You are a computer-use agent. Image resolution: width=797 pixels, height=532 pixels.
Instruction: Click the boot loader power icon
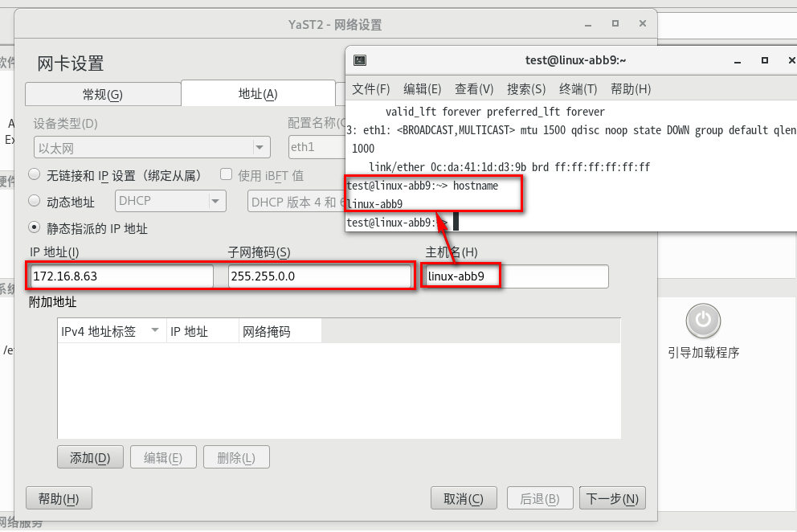[703, 321]
